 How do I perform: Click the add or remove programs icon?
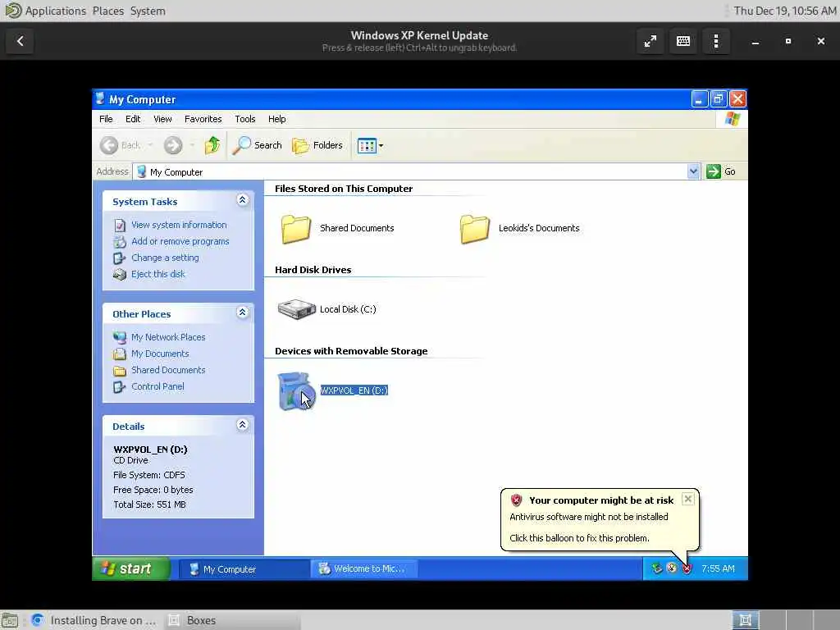click(120, 242)
